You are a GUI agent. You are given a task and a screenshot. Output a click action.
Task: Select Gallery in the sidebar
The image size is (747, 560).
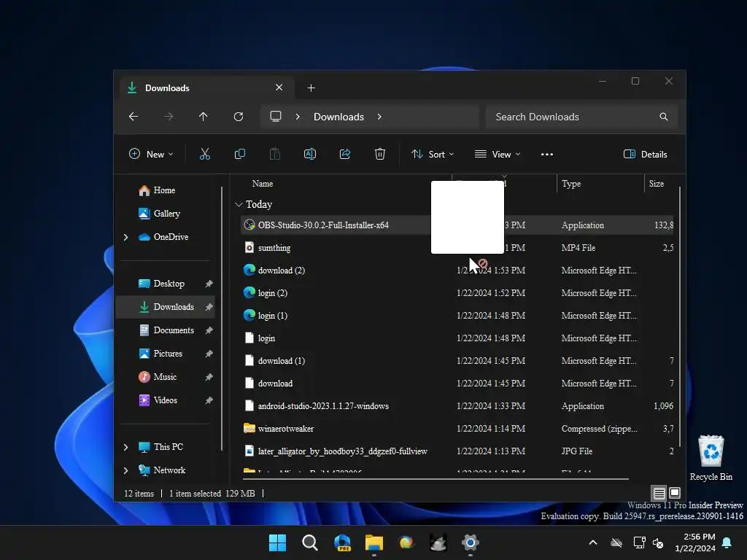pos(166,214)
